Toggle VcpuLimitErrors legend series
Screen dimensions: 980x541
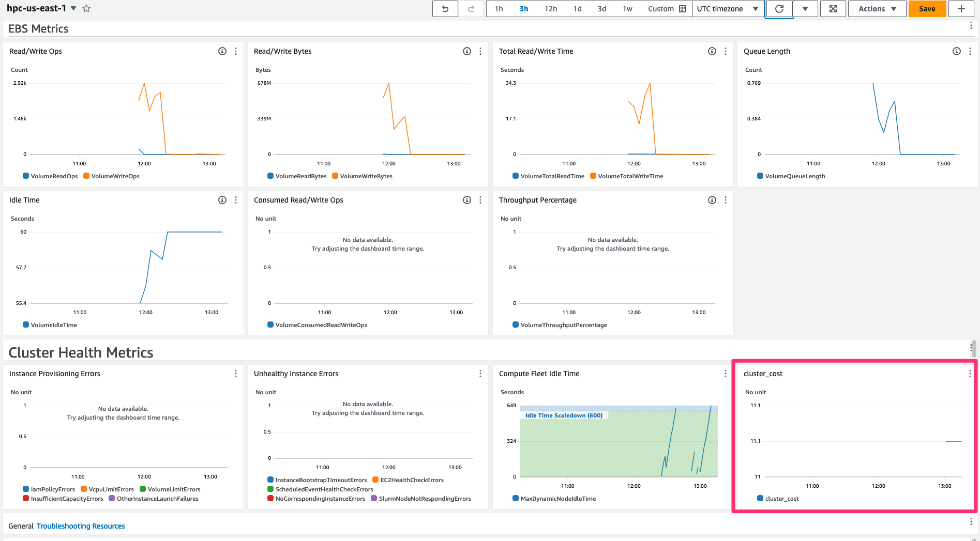[x=107, y=489]
